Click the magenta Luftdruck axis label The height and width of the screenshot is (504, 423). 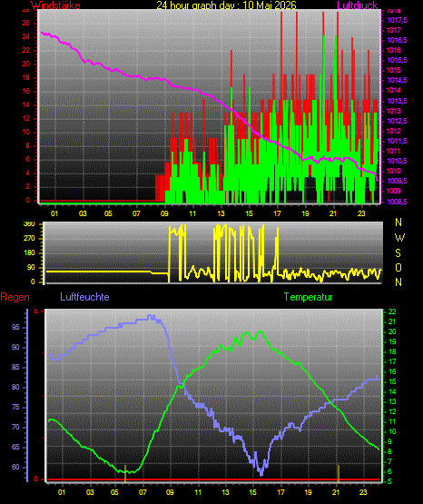[x=357, y=5]
